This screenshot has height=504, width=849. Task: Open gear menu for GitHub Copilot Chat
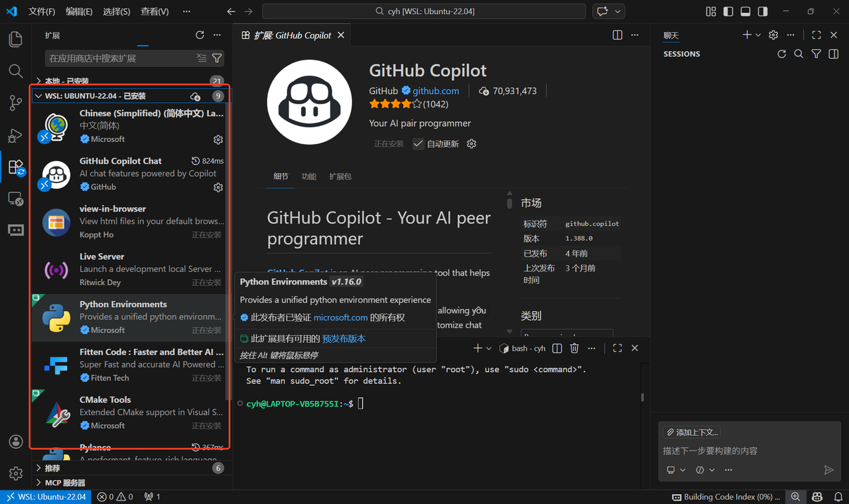(x=218, y=188)
